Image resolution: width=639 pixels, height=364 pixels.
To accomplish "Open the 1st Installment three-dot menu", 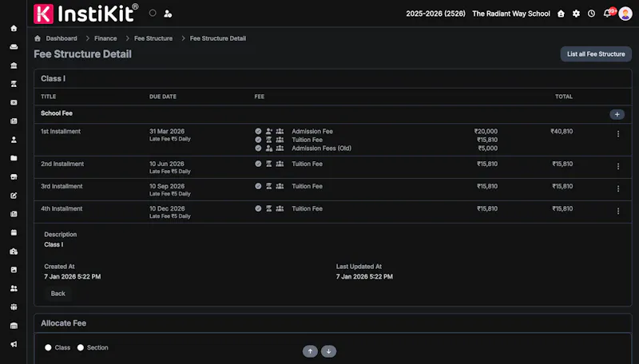I will pyautogui.click(x=617, y=134).
